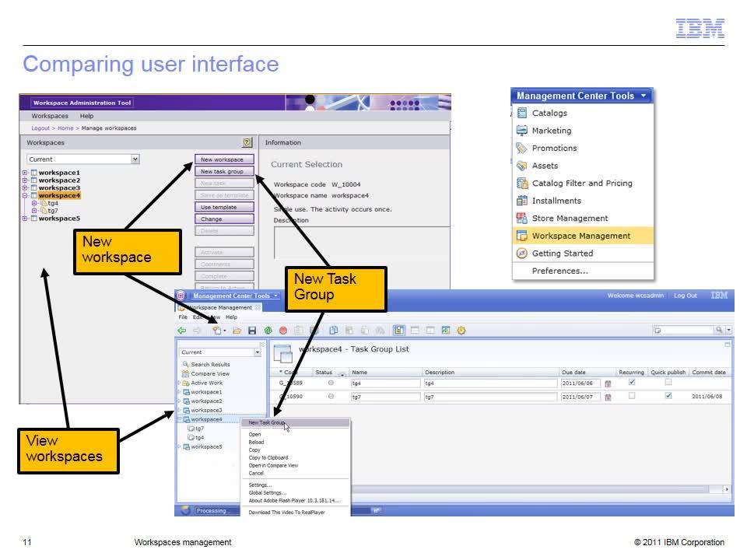Click the globe icon beside Management Center Tools
The width and height of the screenshot is (747, 560).
pos(181,296)
